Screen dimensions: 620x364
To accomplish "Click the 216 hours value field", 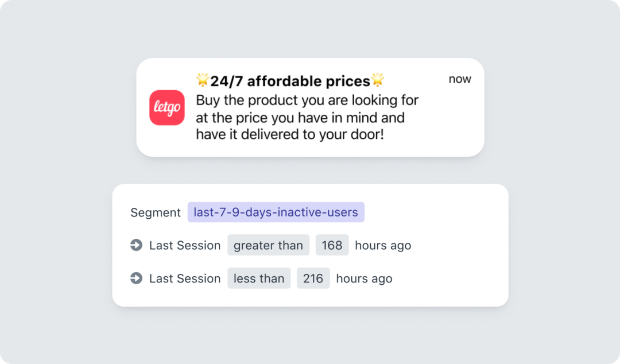I will [313, 278].
